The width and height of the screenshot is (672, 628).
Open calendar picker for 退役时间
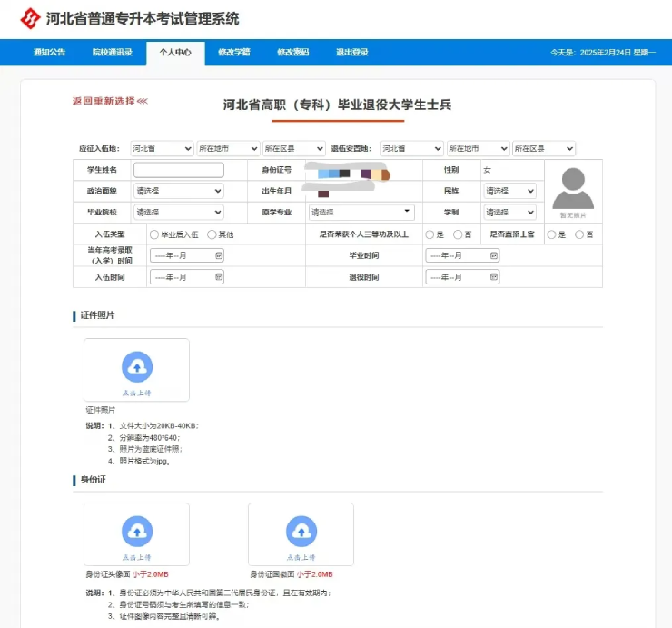[x=494, y=277]
